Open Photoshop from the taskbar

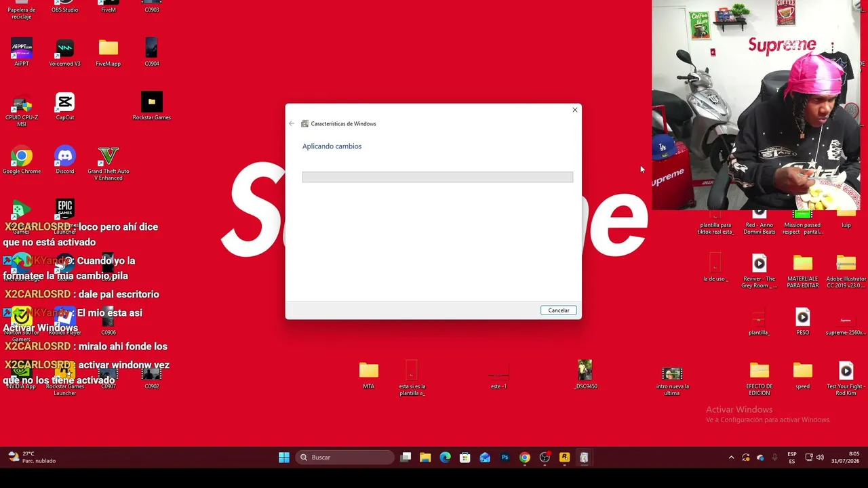505,457
